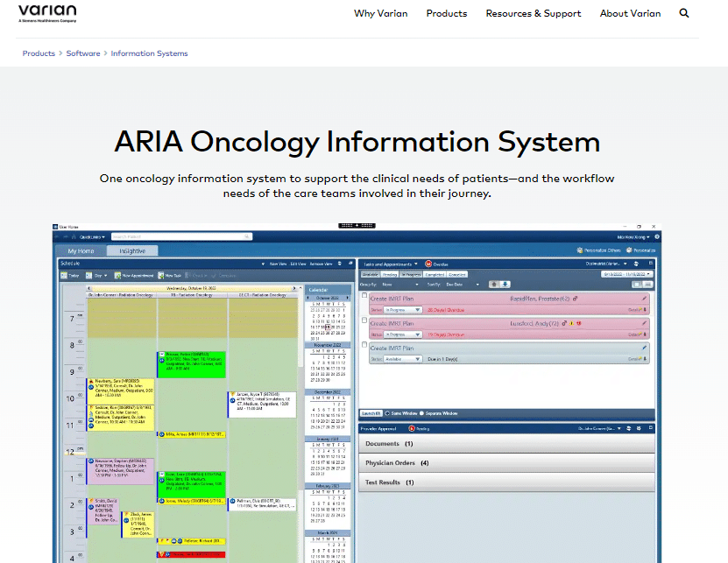
Task: Click the Launch RX button
Action: pyautogui.click(x=371, y=413)
